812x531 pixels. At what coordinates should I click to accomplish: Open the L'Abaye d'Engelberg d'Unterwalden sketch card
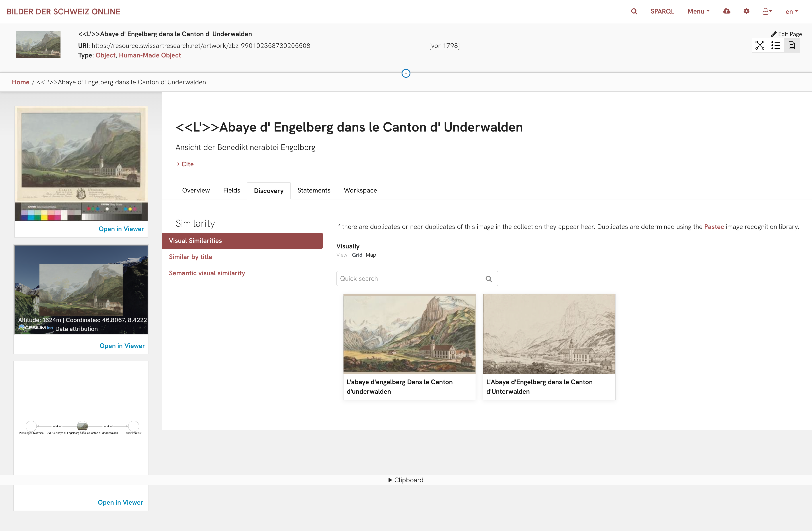(x=549, y=334)
